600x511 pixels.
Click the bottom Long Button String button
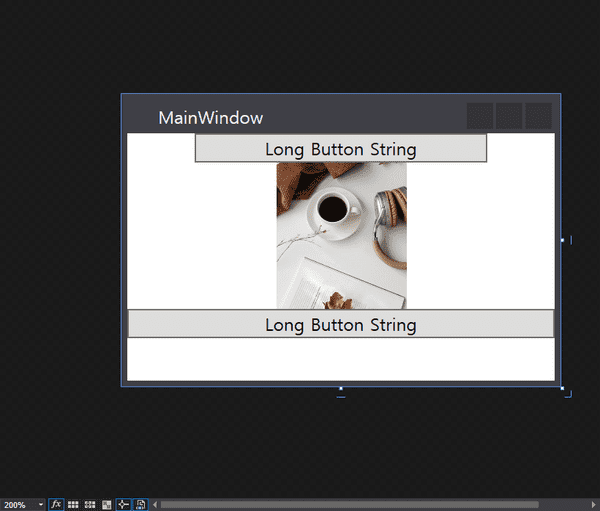pyautogui.click(x=340, y=324)
